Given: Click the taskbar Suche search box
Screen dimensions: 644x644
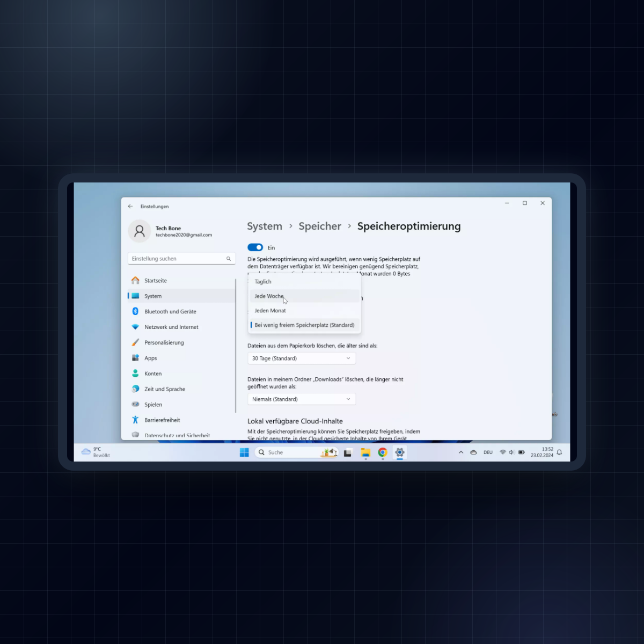Looking at the screenshot, I should 296,452.
